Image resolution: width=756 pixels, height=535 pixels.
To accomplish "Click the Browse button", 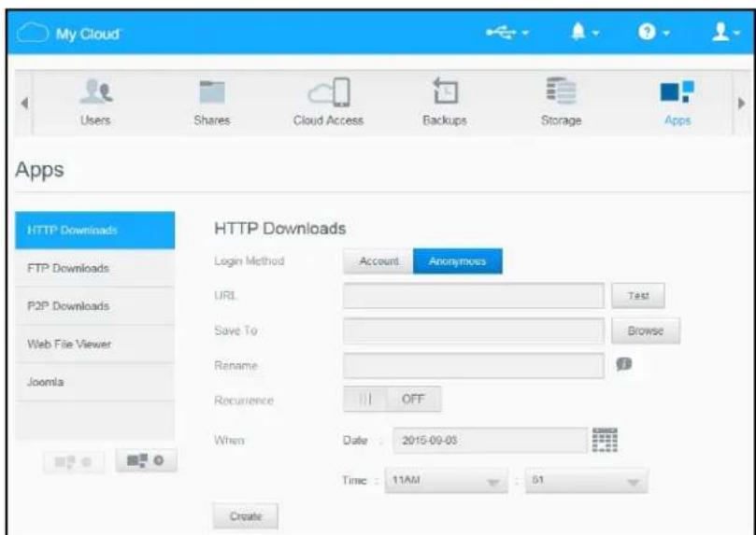I will pos(646,331).
